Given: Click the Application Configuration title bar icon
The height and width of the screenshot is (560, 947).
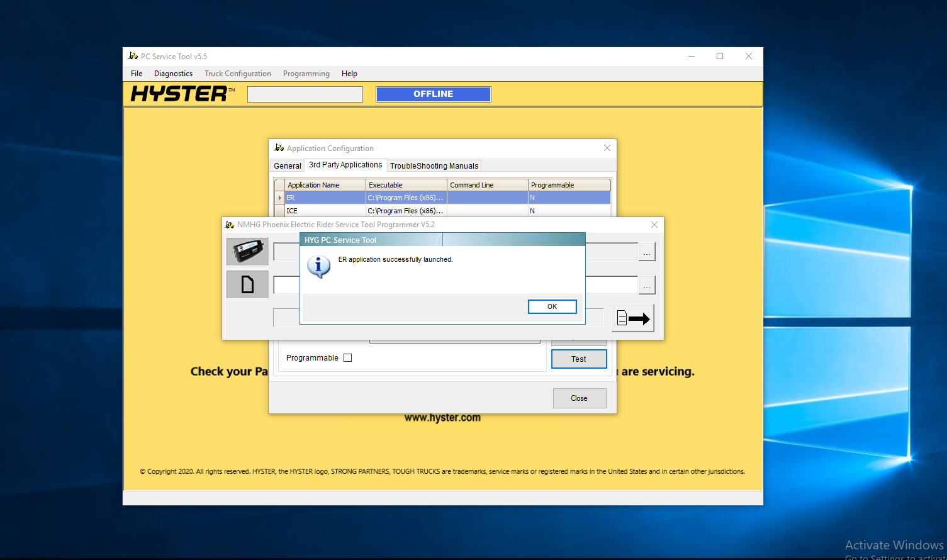Looking at the screenshot, I should (279, 148).
